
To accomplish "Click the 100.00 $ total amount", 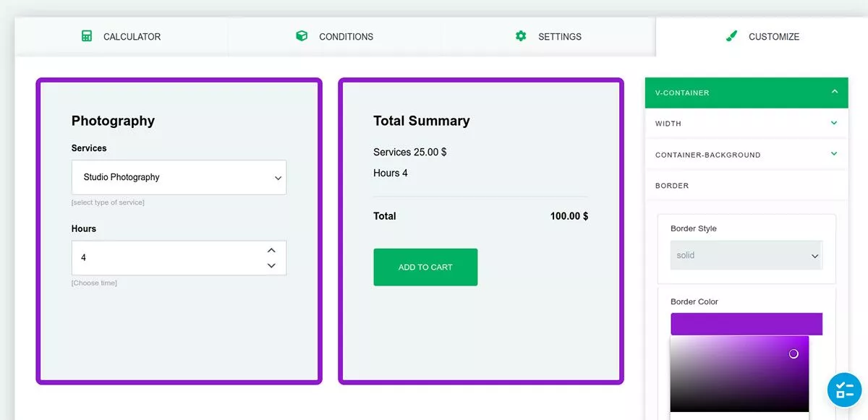I will [569, 216].
